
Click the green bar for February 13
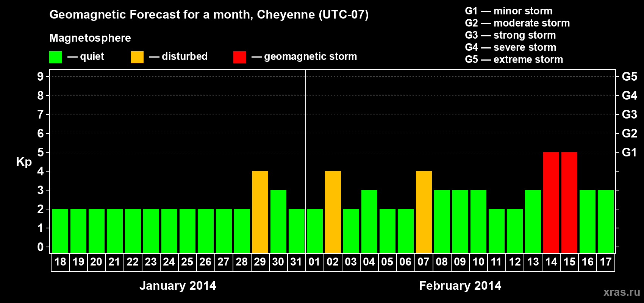point(533,222)
